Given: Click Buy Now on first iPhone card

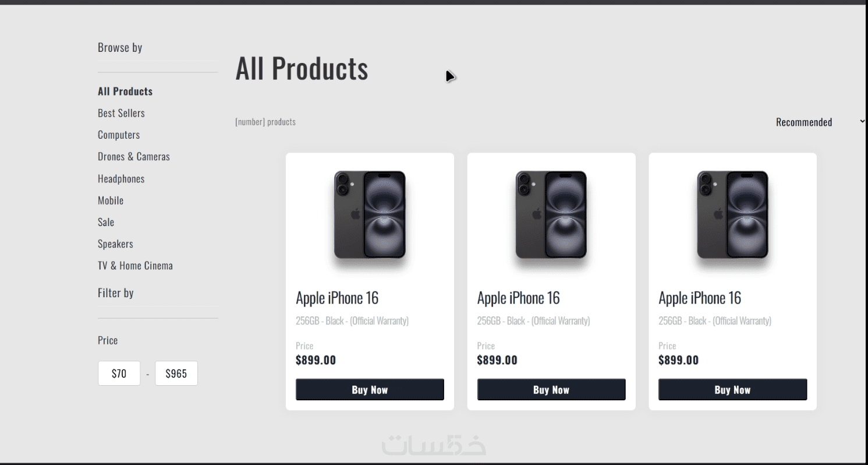Looking at the screenshot, I should [x=370, y=390].
